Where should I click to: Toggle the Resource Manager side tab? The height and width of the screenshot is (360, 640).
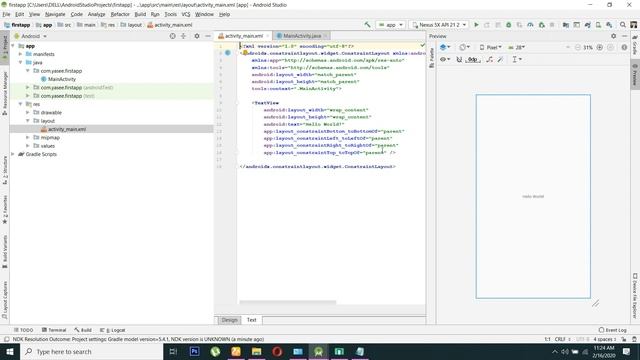[x=5, y=93]
